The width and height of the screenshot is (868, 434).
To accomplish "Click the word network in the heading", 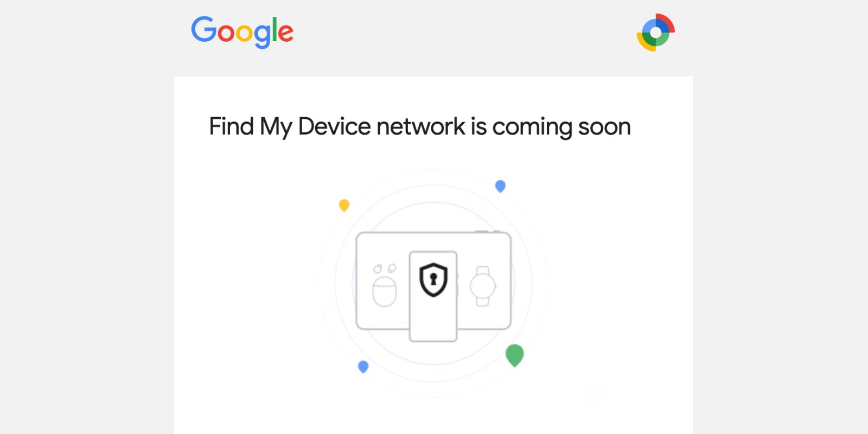I will point(421,126).
